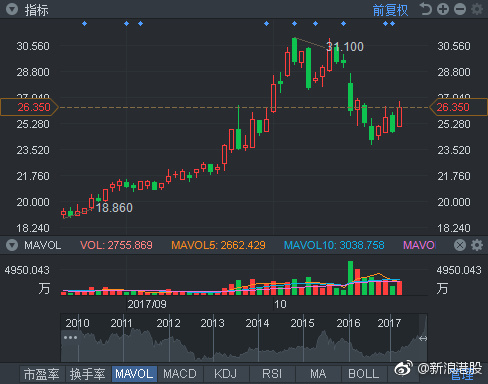
Task: Click the first blue diamond event marker
Action: 85,23
